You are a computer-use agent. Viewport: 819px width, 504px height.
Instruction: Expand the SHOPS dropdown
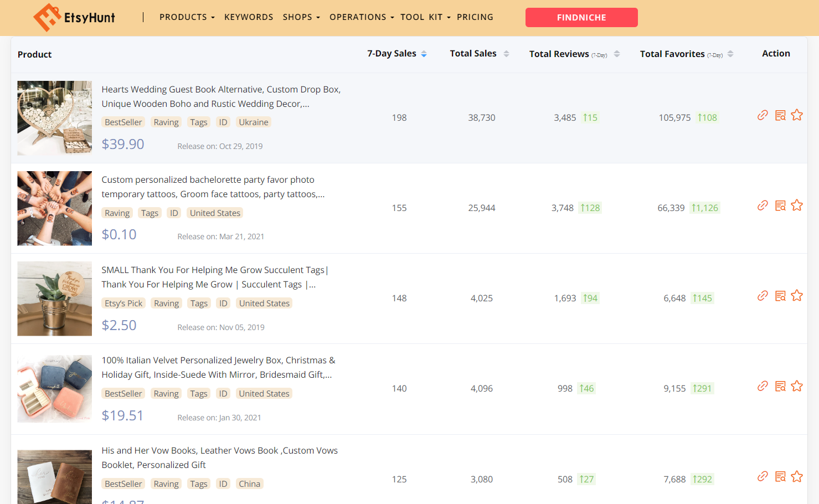click(301, 17)
